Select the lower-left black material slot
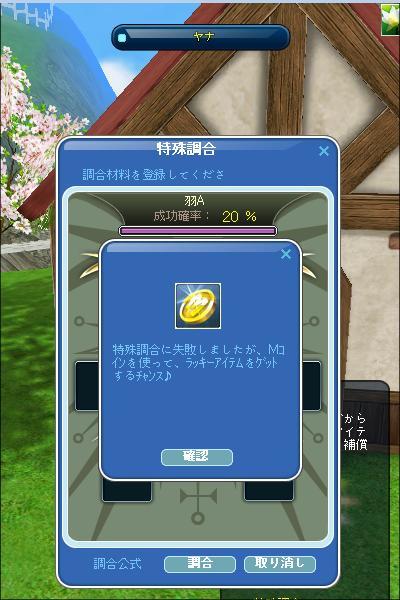400x600 pixels. [x=127, y=491]
